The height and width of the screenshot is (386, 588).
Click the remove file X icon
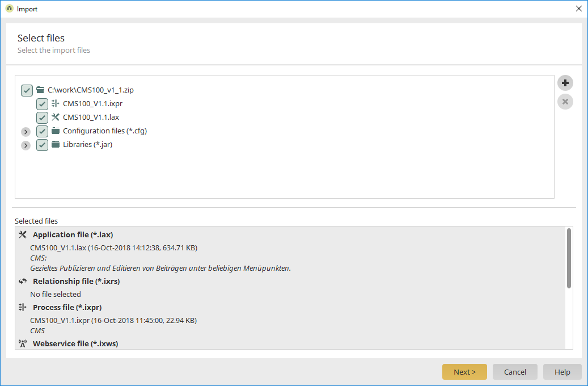click(565, 102)
